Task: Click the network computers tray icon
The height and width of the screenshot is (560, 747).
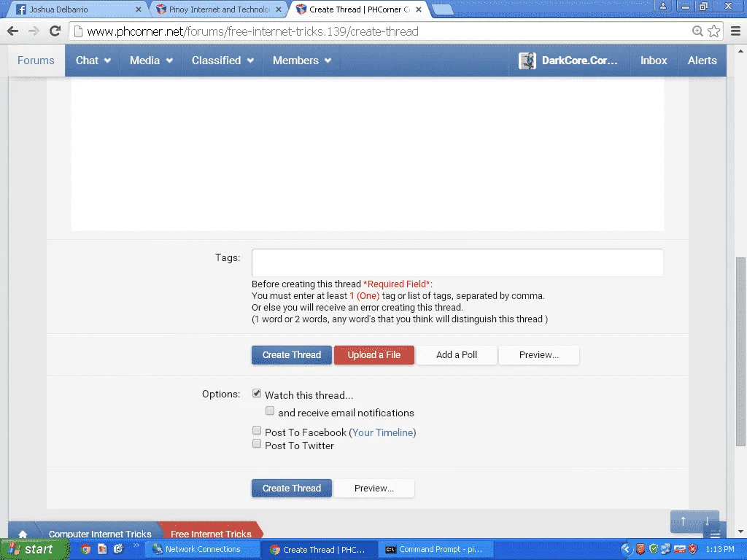Action: [x=666, y=550]
